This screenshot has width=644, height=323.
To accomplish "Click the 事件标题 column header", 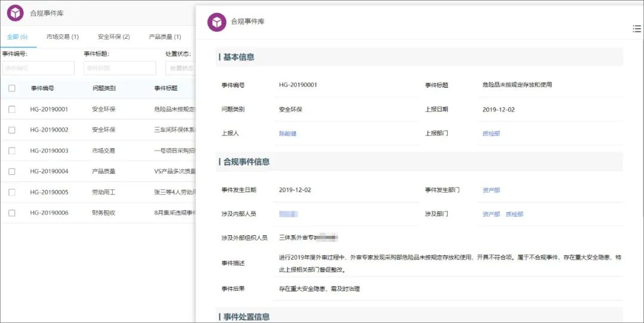I will [x=166, y=88].
